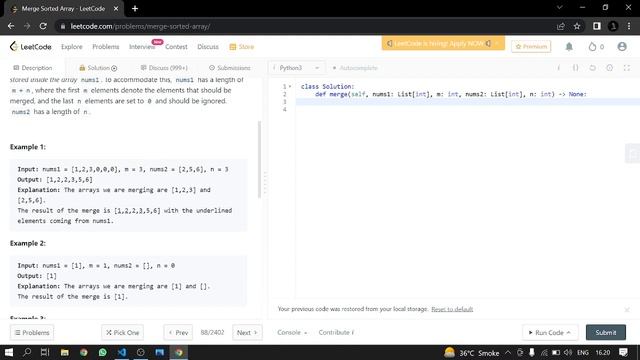Toggle Chrome side panel icon
The height and width of the screenshot is (360, 640).
(597, 26)
